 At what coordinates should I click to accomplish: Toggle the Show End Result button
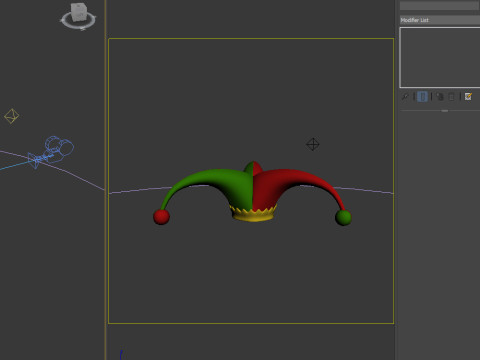422,97
